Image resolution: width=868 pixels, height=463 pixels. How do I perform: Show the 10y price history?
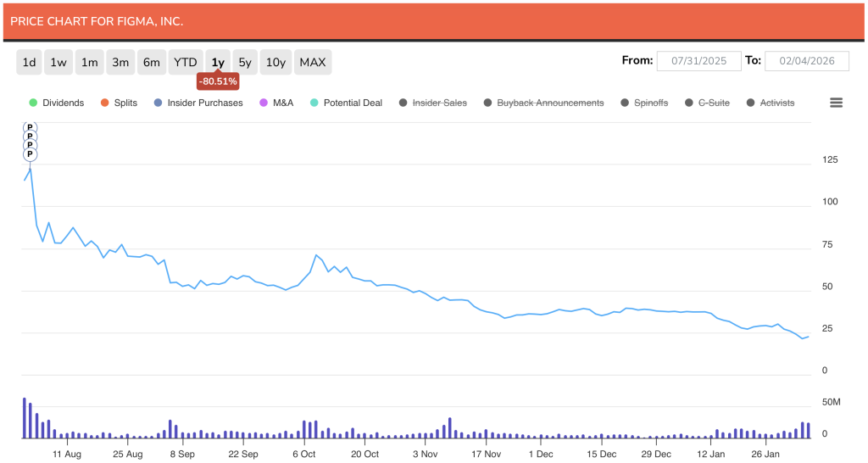coord(275,62)
